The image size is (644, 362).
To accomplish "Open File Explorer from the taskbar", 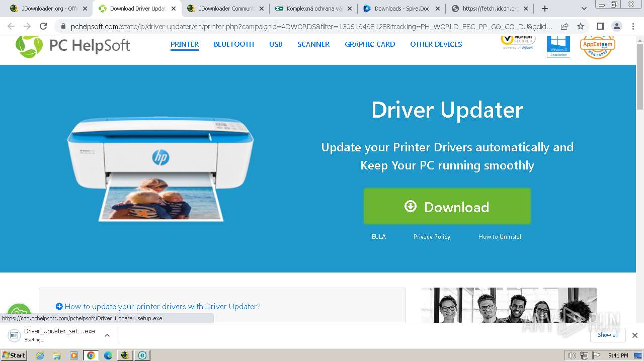I will (57, 355).
